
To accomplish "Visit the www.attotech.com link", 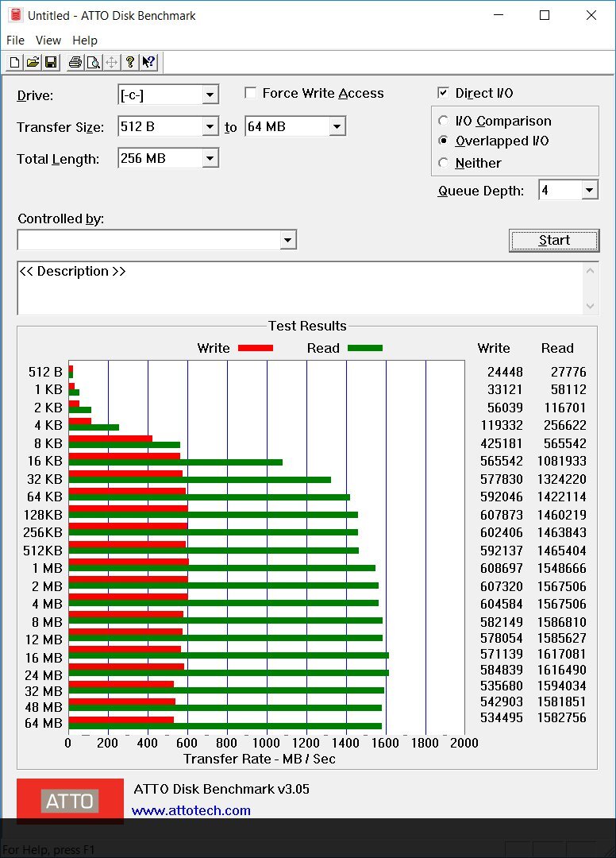I will pyautogui.click(x=191, y=810).
